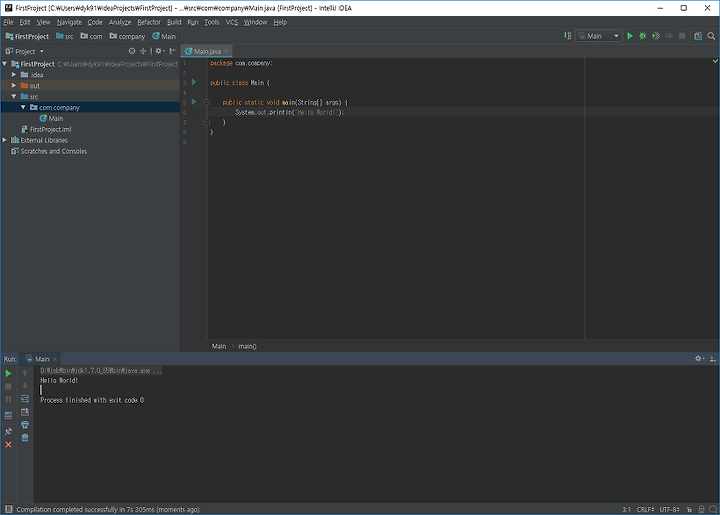This screenshot has width=720, height=515.
Task: Click run gutter arrow beside main method
Action: 194,102
